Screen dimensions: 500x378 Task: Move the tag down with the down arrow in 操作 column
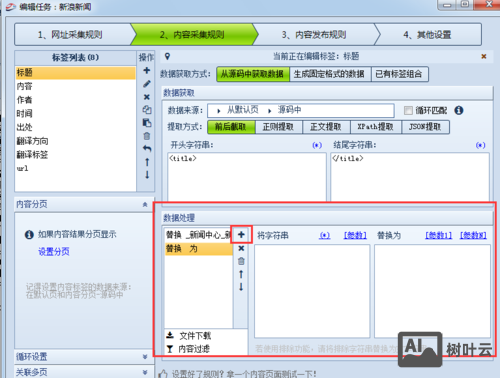(x=147, y=175)
